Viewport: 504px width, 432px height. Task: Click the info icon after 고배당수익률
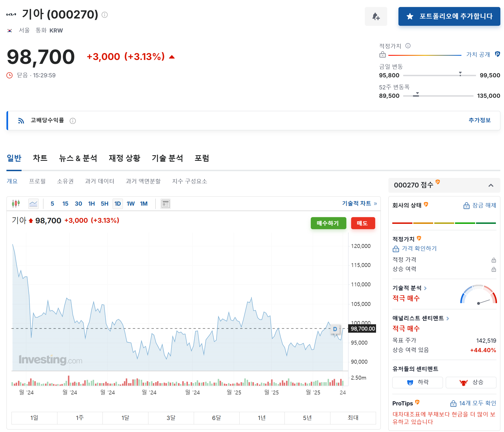[73, 121]
